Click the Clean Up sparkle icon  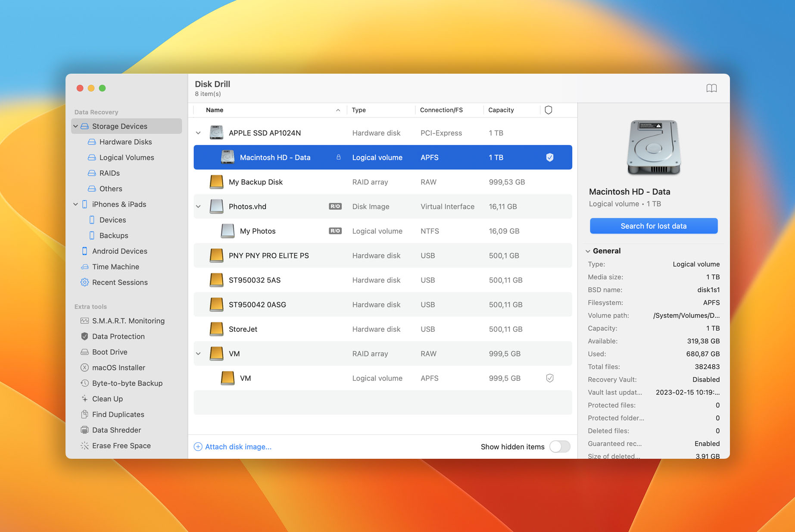click(x=84, y=399)
